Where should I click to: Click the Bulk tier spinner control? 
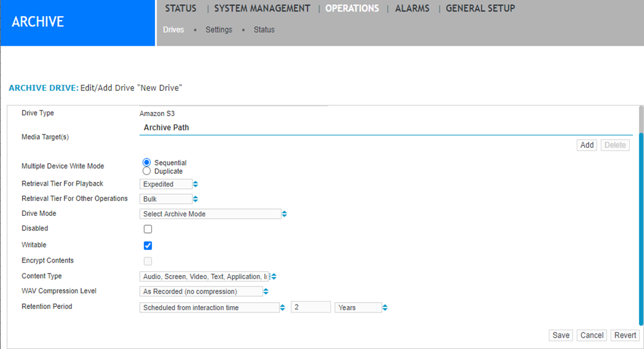(x=195, y=198)
